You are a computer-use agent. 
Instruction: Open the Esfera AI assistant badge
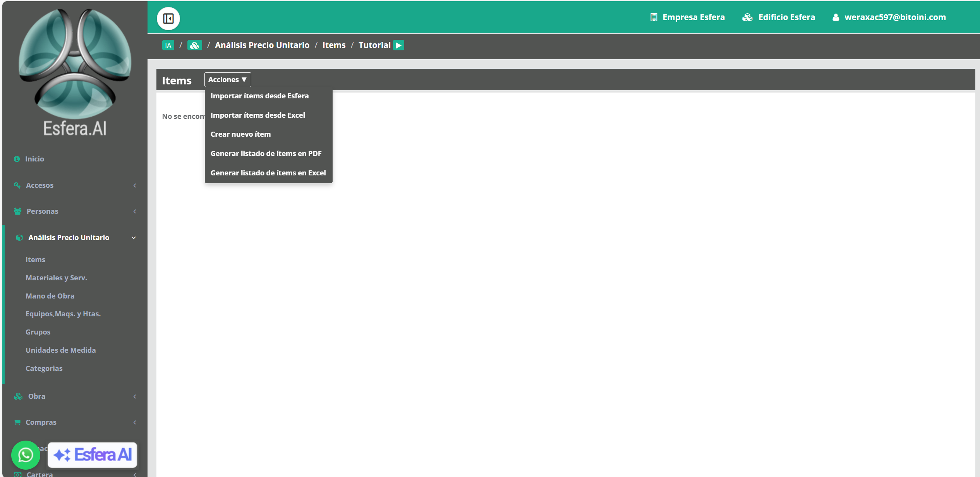[x=93, y=455]
